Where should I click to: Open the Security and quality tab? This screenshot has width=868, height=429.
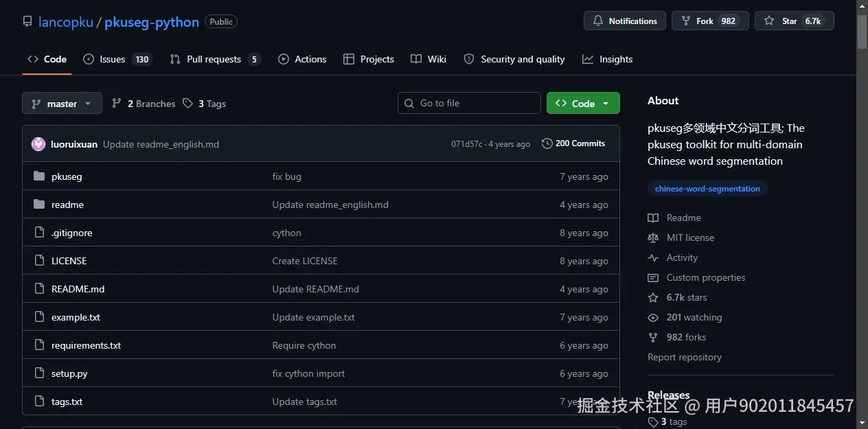click(x=514, y=59)
